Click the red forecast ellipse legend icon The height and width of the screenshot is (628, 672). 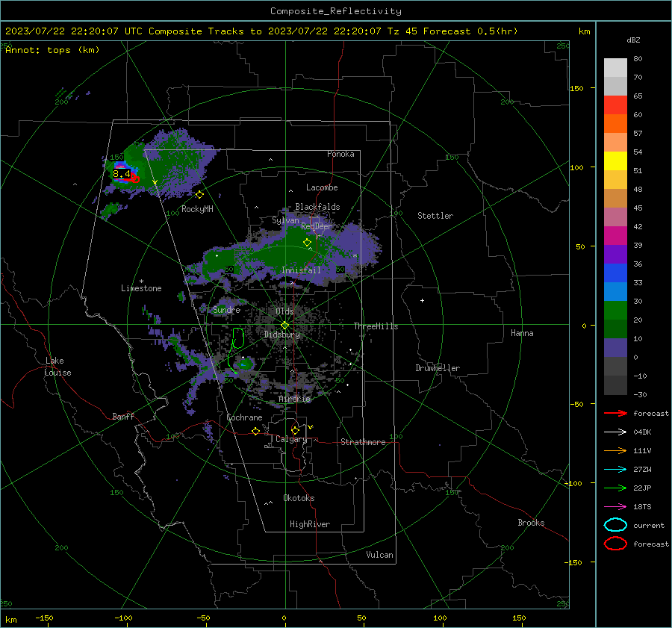(615, 544)
